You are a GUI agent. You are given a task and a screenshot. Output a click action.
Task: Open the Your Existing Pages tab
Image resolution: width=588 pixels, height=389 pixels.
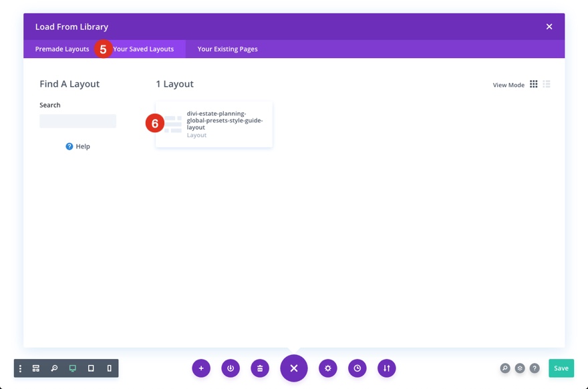click(228, 49)
